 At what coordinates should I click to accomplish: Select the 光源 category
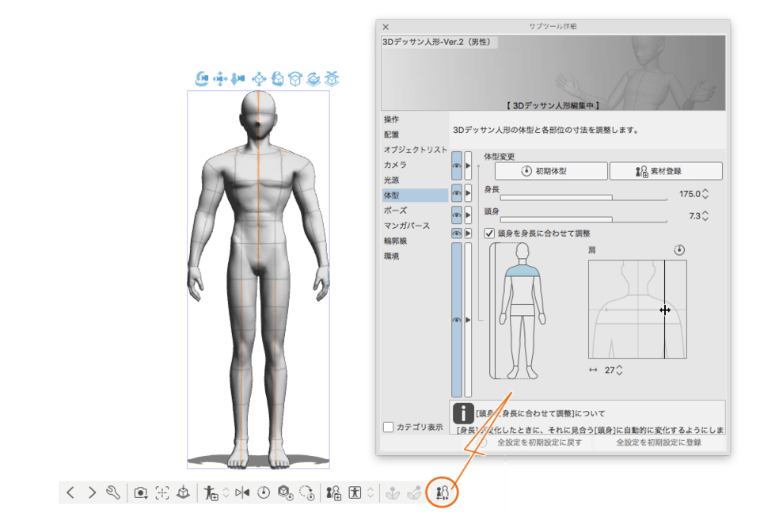[x=391, y=180]
